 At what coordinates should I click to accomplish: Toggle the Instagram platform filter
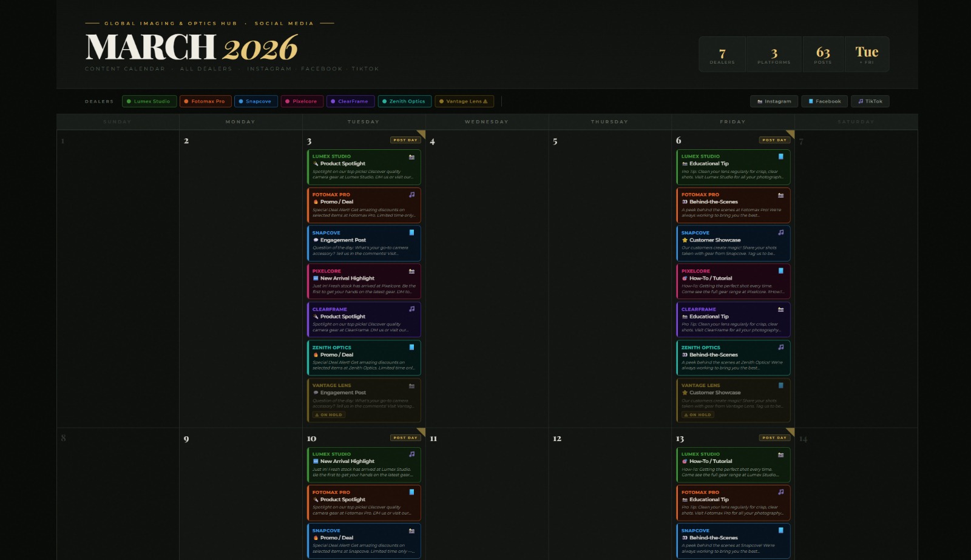(774, 101)
